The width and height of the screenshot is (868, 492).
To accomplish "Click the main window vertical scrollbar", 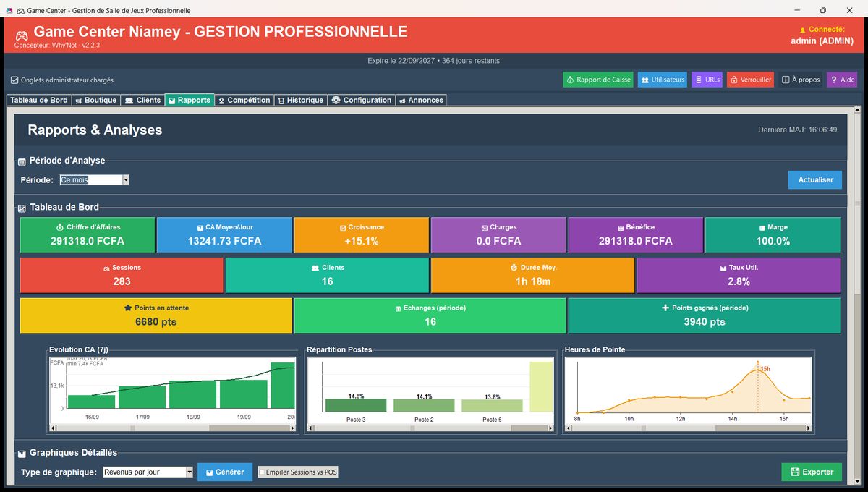I will click(x=857, y=297).
